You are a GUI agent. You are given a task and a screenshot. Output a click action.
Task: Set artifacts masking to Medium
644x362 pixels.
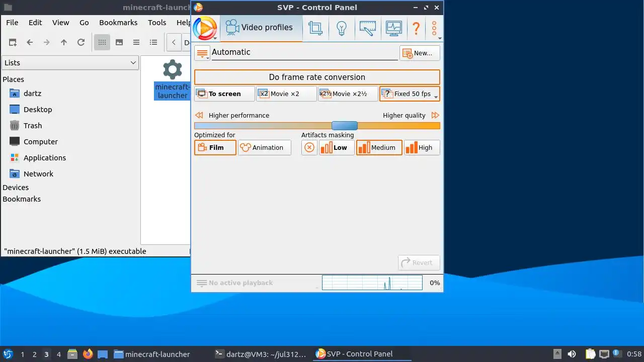tap(379, 147)
